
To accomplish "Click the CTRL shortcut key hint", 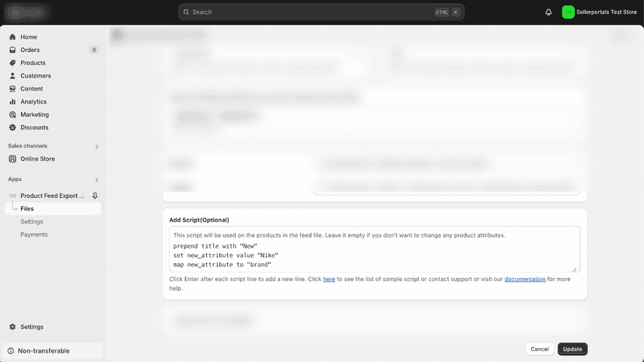I will [442, 12].
